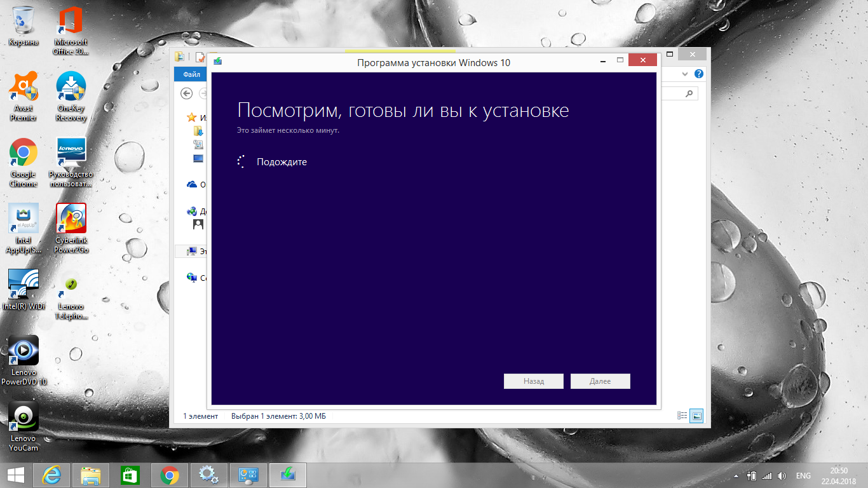Select the Downloads folder under Favorites

(x=198, y=131)
